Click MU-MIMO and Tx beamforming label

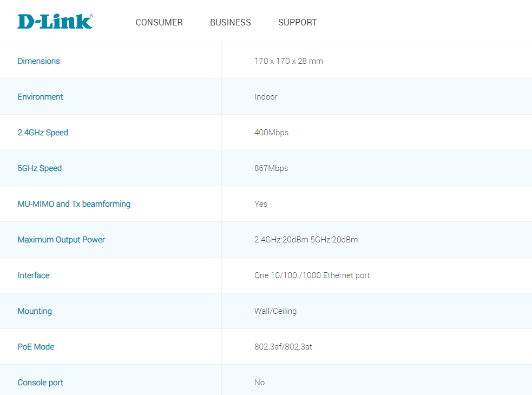[74, 204]
